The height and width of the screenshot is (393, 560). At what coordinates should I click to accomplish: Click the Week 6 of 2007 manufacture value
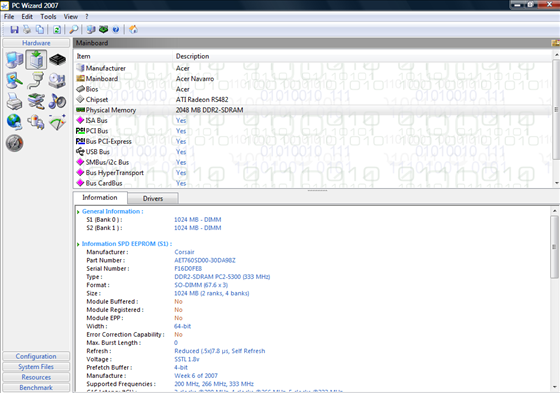click(196, 375)
